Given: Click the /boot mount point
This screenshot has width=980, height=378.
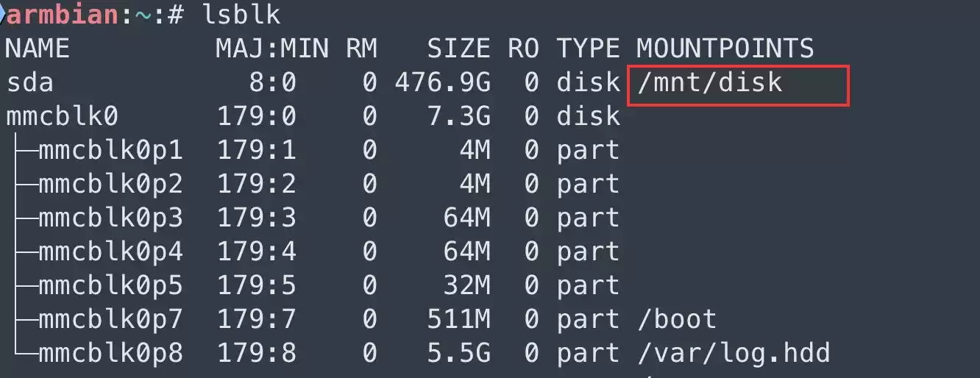Looking at the screenshot, I should pos(676,319).
